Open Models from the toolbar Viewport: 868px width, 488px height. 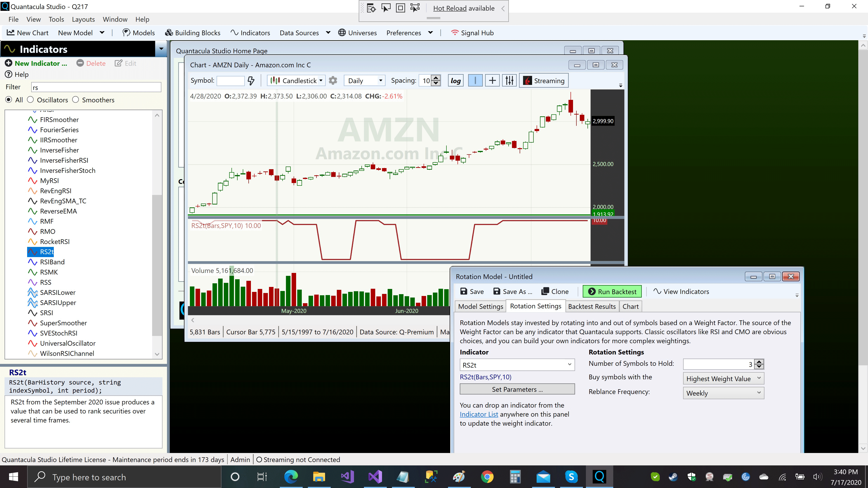click(139, 33)
